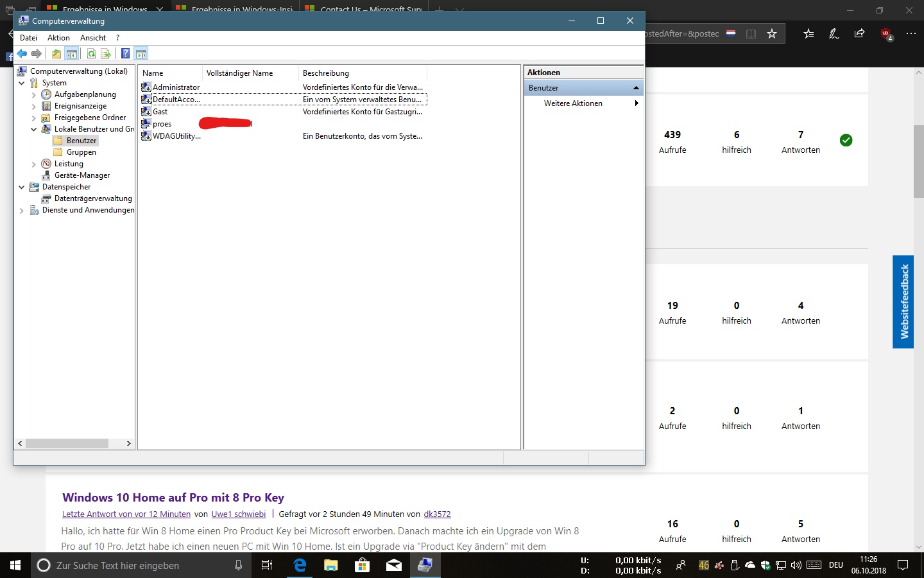Expand the Freigegebene Ordner node
This screenshot has width=924, height=578.
(33, 118)
